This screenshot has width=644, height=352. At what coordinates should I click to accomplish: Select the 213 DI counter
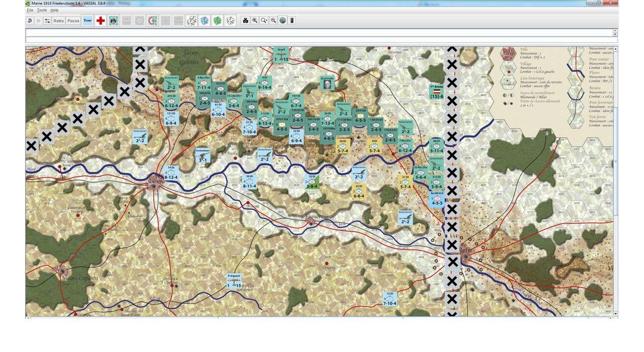[x=436, y=182]
